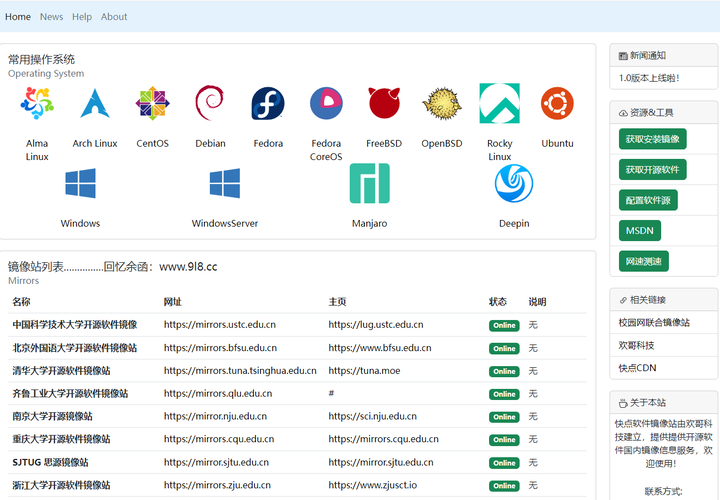Open https://mirrors.ustc.edu.cn link
720x500 pixels.
tap(220, 325)
